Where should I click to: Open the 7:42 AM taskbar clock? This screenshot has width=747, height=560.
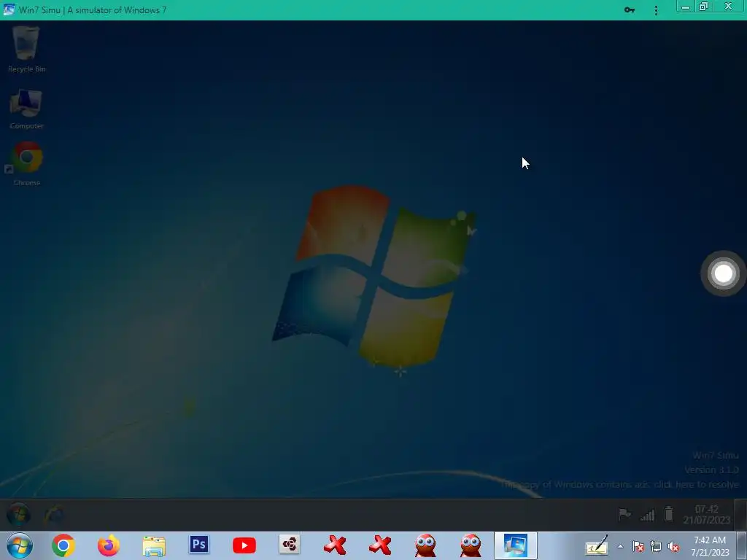coord(710,546)
